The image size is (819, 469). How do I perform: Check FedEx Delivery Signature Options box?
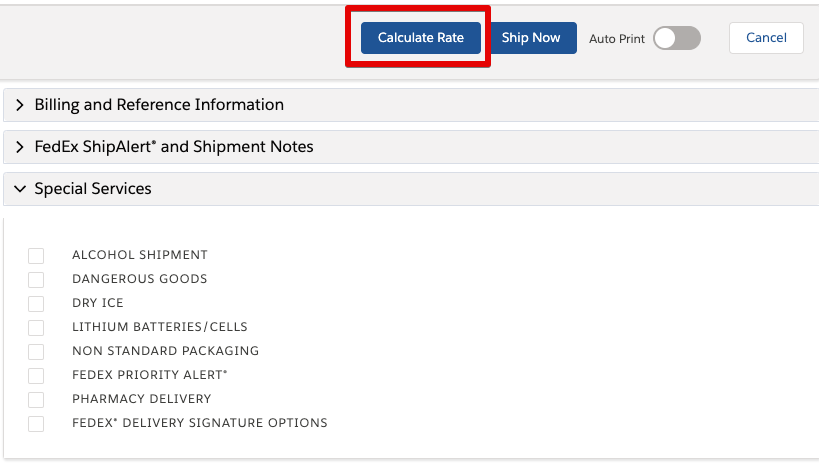[x=36, y=424]
